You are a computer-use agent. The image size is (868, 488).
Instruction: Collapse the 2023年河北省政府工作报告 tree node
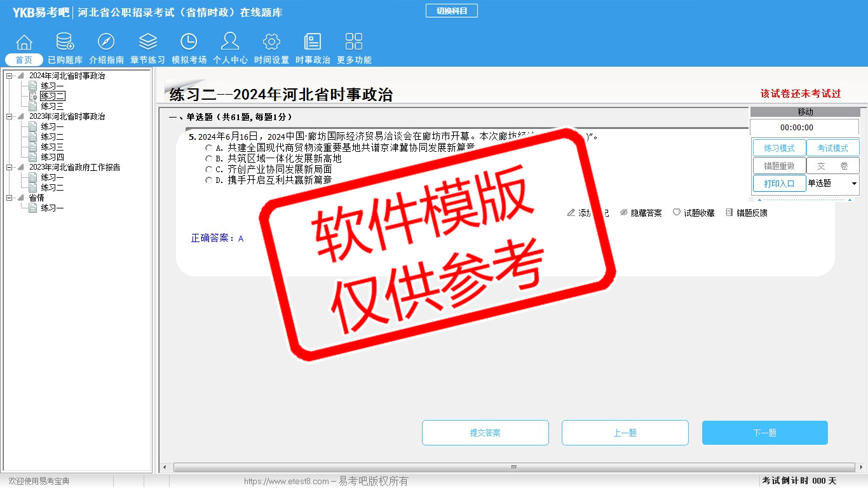[9, 168]
